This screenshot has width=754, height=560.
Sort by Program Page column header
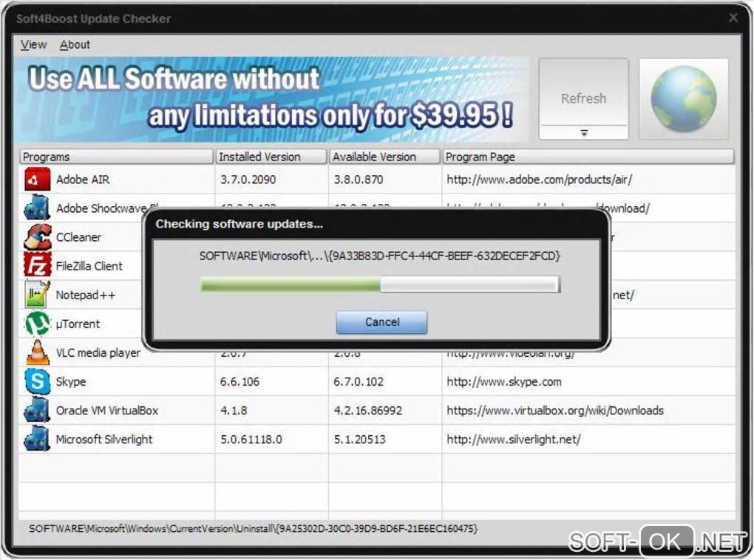click(588, 157)
